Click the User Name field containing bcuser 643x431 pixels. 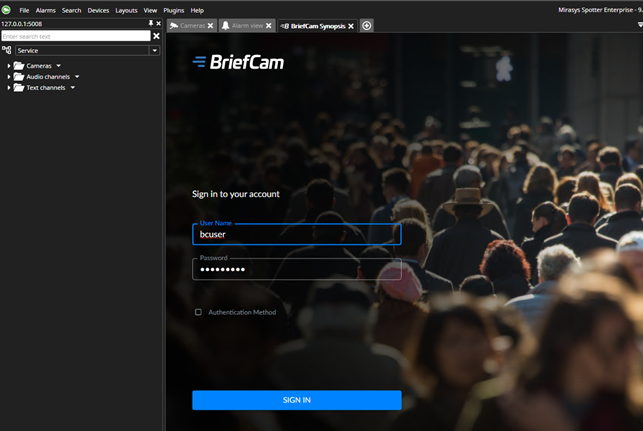pyautogui.click(x=296, y=234)
